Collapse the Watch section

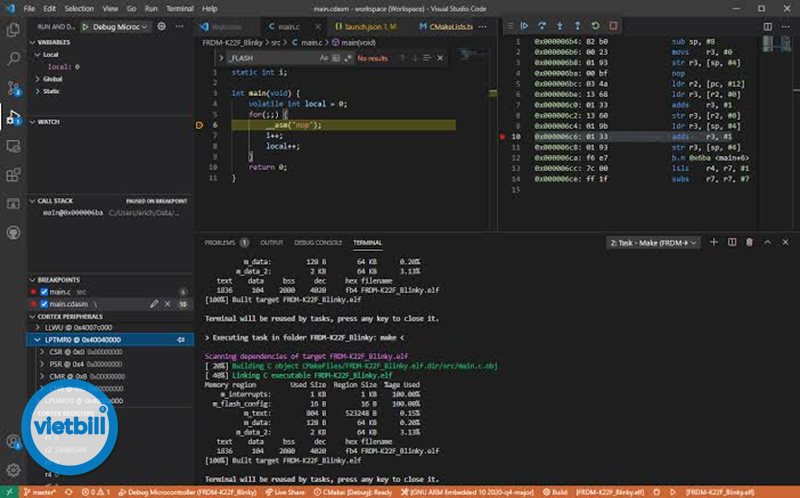pos(33,122)
